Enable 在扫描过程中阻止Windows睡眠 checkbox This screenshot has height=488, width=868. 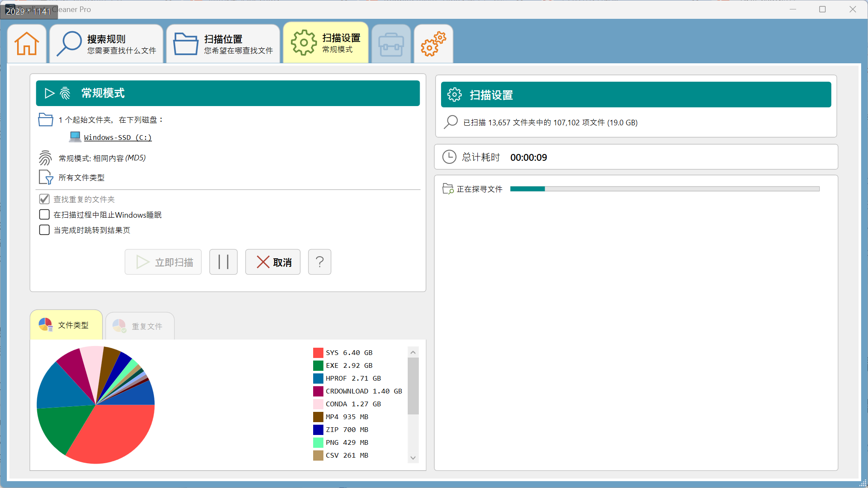(44, 214)
